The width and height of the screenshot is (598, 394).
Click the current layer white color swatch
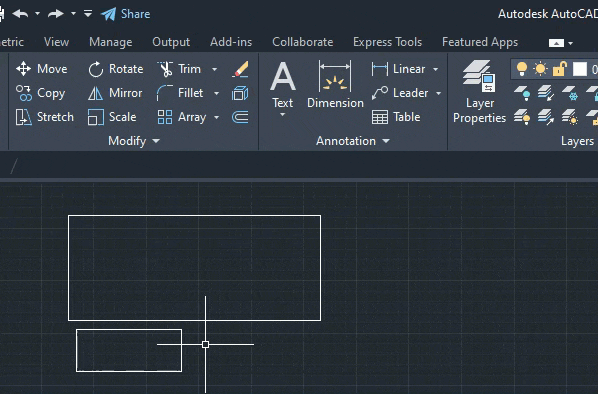click(580, 69)
